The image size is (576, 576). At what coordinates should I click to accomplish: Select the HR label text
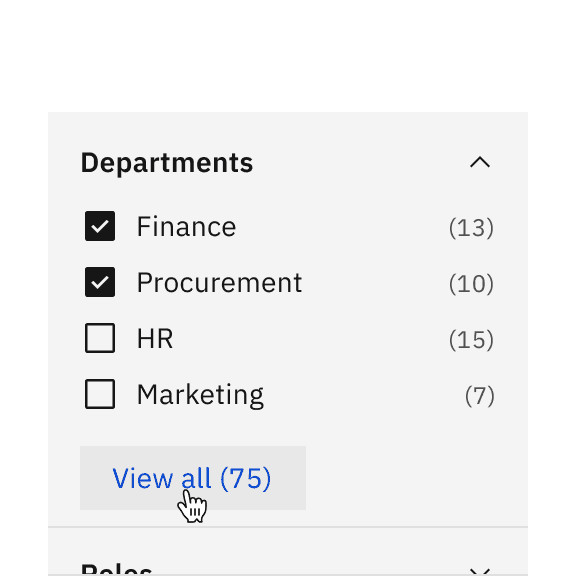[x=155, y=339]
